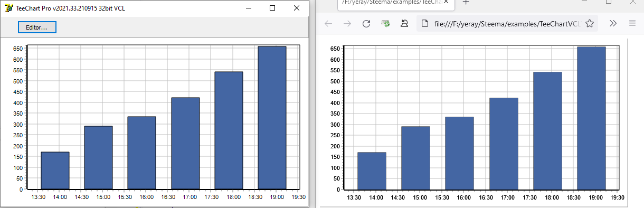Screen dimensions: 644x208
Task: Click the 15:00 bar in TeeChart window
Action: pos(99,157)
